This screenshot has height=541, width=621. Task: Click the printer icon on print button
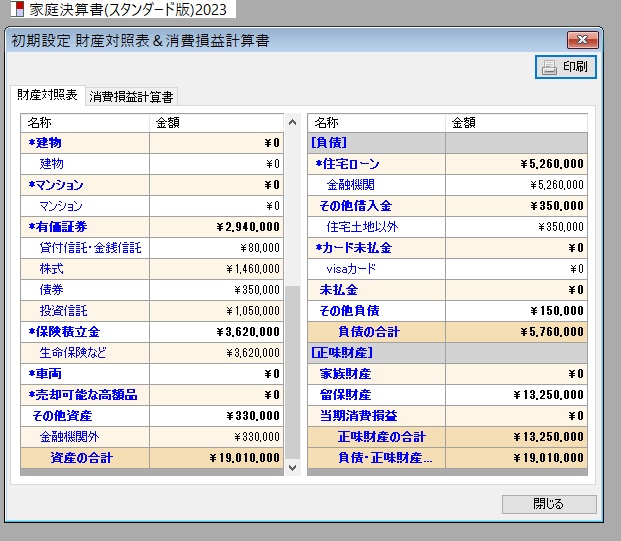[x=549, y=68]
